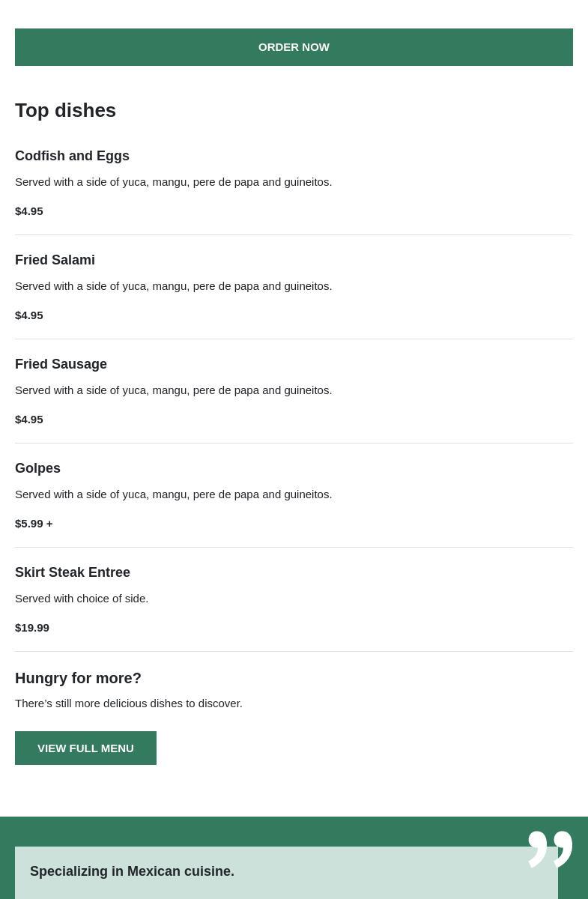Open the Skirt Steak Entree item
The width and height of the screenshot is (588, 899).
coord(73,572)
